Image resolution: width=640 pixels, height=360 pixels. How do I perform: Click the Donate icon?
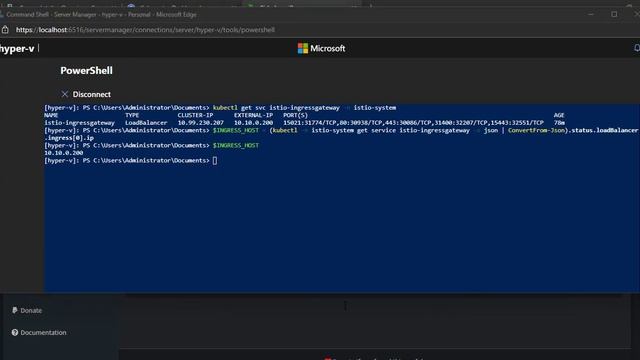click(15, 310)
